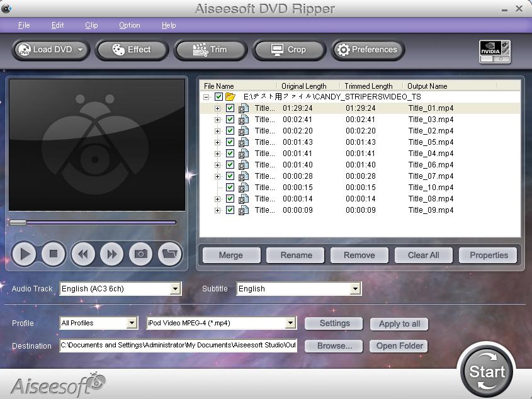Stop the preview playback
The image size is (532, 399).
[54, 254]
